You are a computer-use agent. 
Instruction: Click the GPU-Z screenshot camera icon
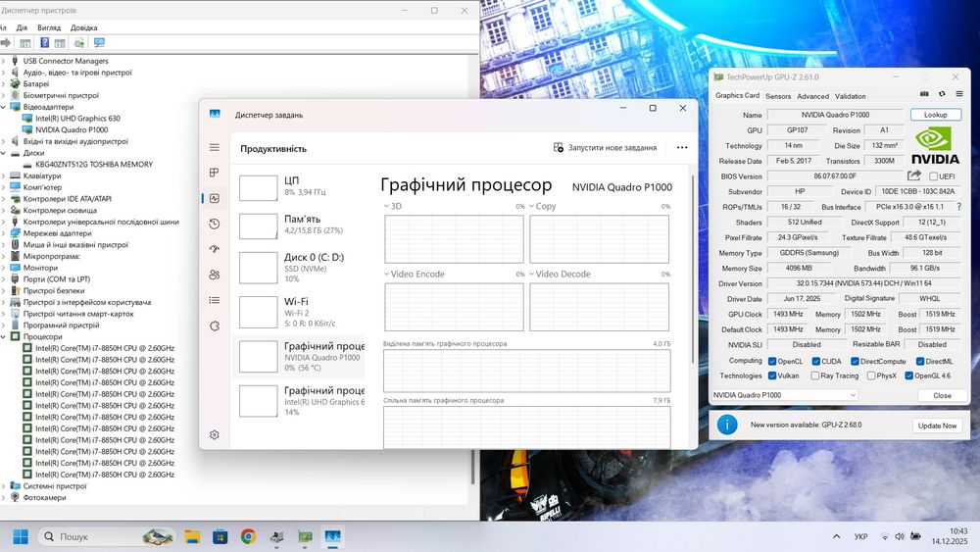[x=924, y=94]
